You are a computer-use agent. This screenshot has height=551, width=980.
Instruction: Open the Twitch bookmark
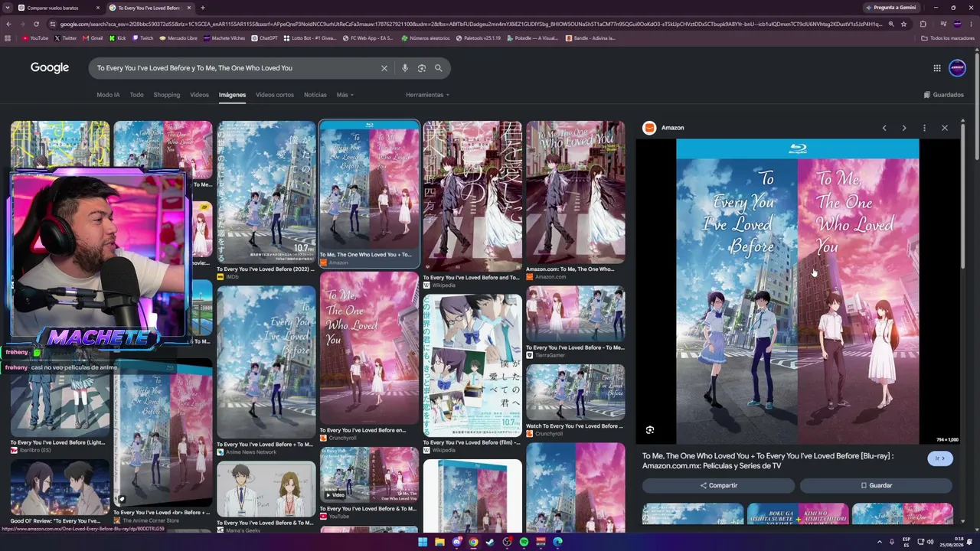click(142, 38)
